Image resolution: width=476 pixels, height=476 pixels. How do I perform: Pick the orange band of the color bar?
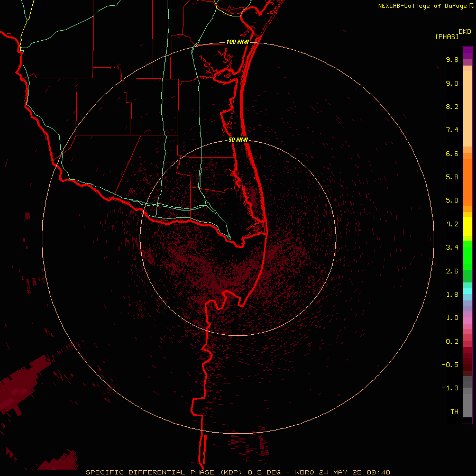click(x=467, y=182)
